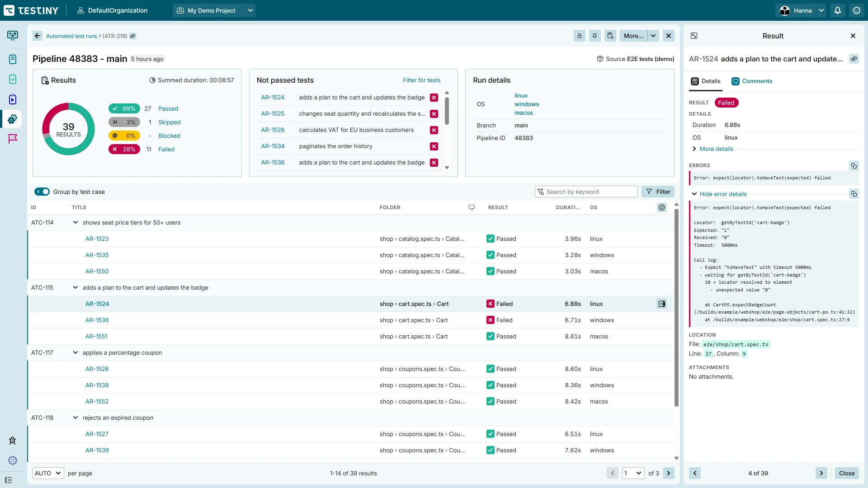Click the red 28% failed badge

(124, 150)
